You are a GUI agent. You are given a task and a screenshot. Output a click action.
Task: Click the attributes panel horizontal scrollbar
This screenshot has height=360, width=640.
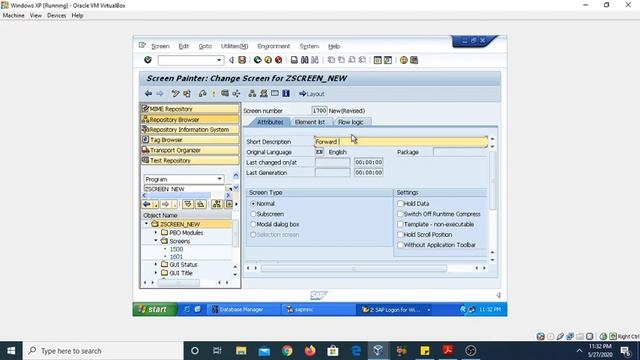(354, 268)
